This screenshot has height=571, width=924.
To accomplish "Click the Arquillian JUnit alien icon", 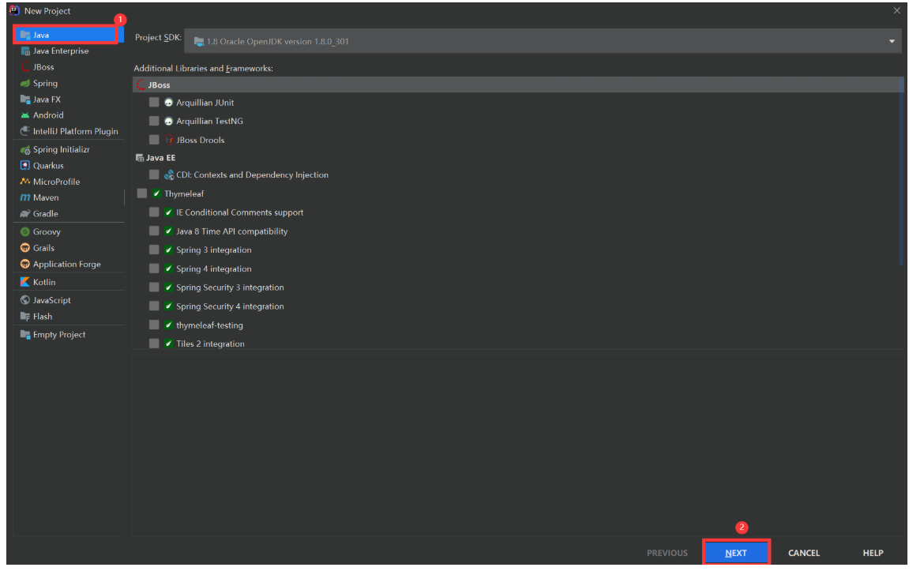I will 168,103.
